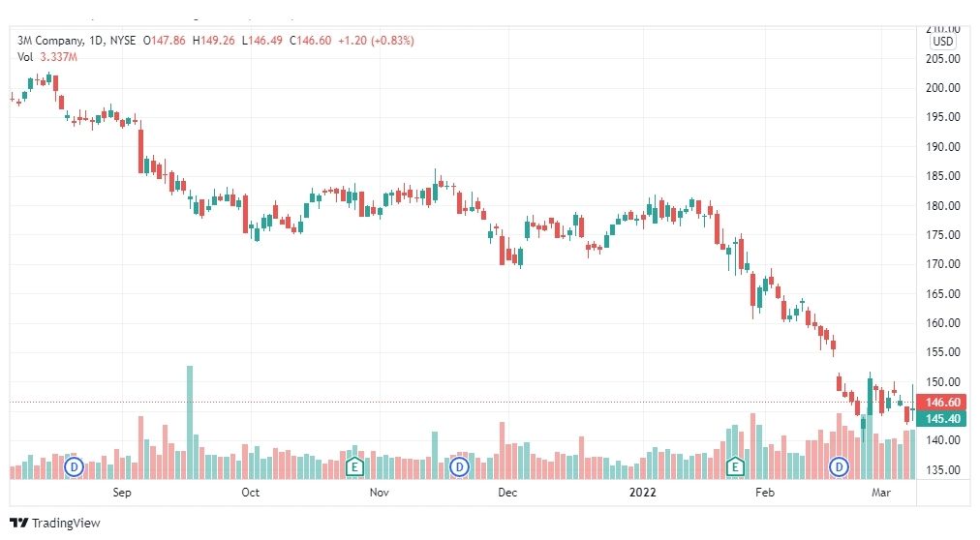Click the earnings marker in late October

point(354,466)
